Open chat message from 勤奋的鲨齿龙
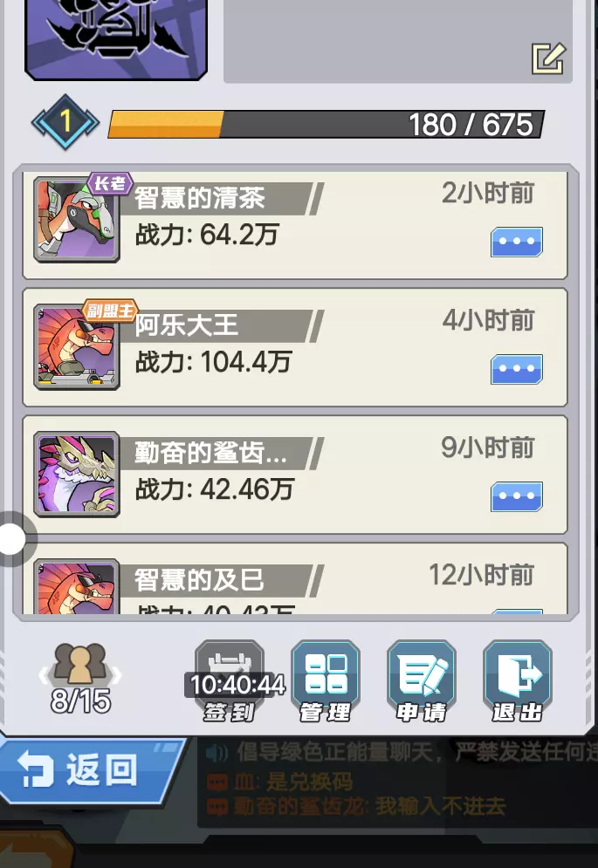Screen dimensions: 598x868 357,806
